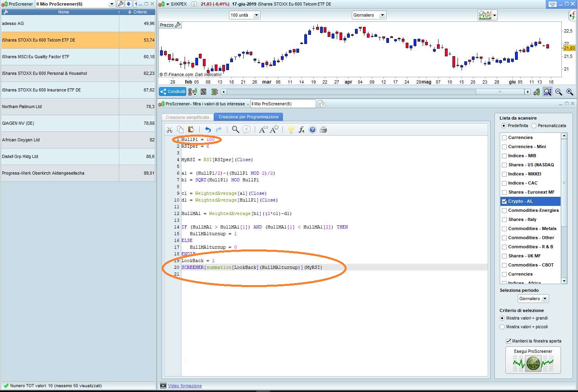Click the green-red order book icon
578x392 pixels.
pos(215,92)
